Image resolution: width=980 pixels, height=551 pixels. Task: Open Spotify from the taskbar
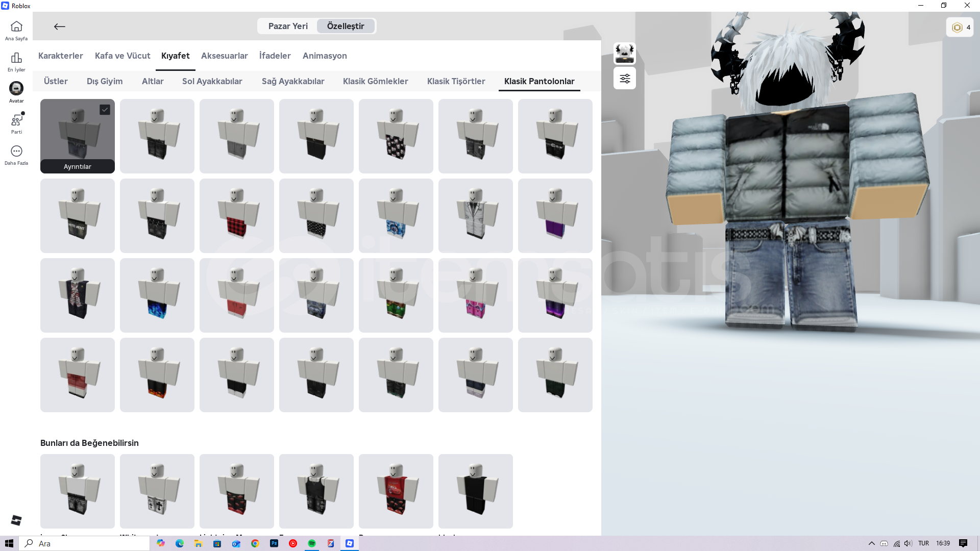tap(312, 543)
